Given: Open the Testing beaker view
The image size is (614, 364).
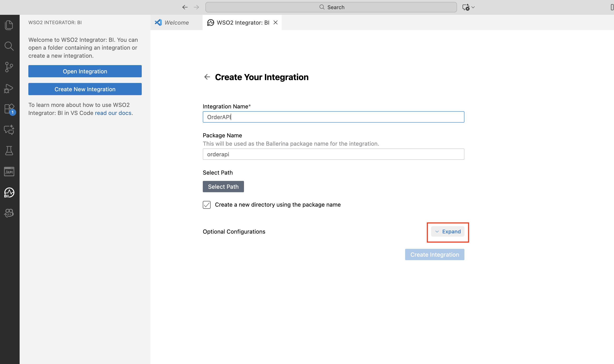Looking at the screenshot, I should pyautogui.click(x=9, y=151).
